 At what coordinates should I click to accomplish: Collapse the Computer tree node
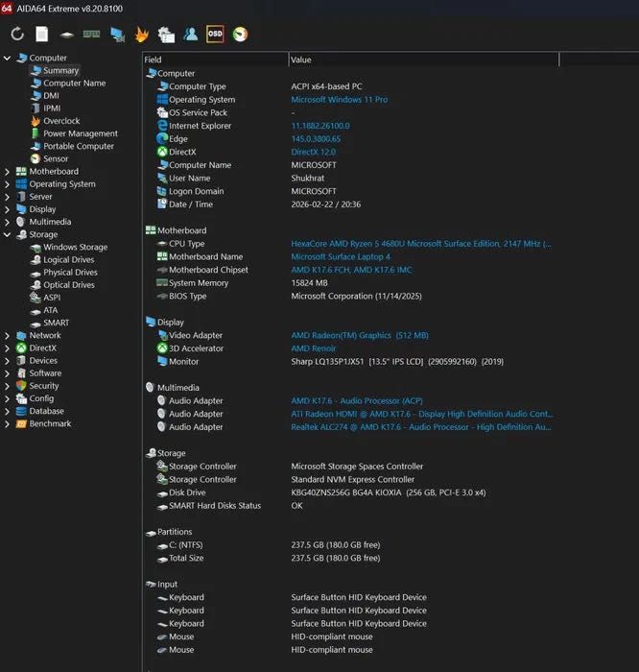[7, 58]
